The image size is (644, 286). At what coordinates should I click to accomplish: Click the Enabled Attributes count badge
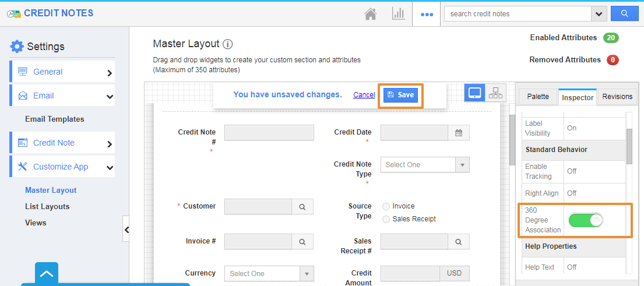pos(611,38)
